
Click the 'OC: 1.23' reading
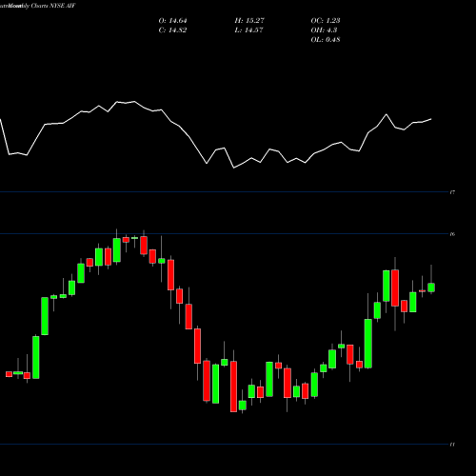click(x=326, y=21)
